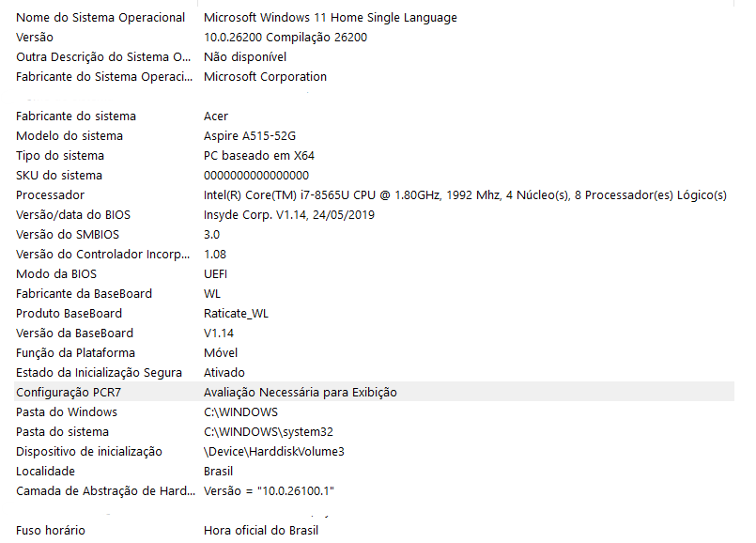Click the 'Hora oficial do Brasil' value

click(x=261, y=531)
